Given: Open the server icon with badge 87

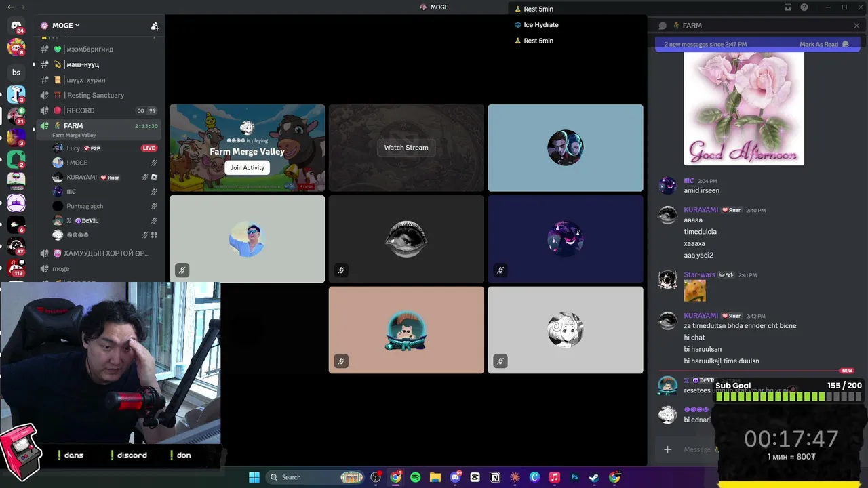Looking at the screenshot, I should point(16,245).
